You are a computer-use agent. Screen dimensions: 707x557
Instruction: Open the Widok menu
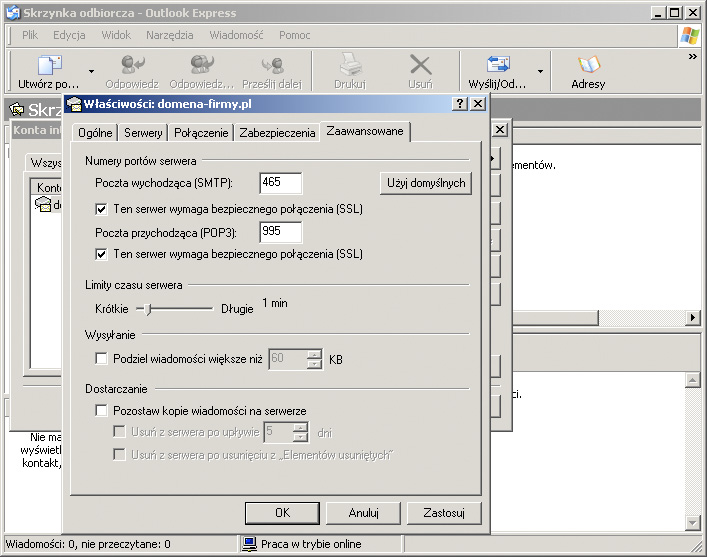point(116,35)
